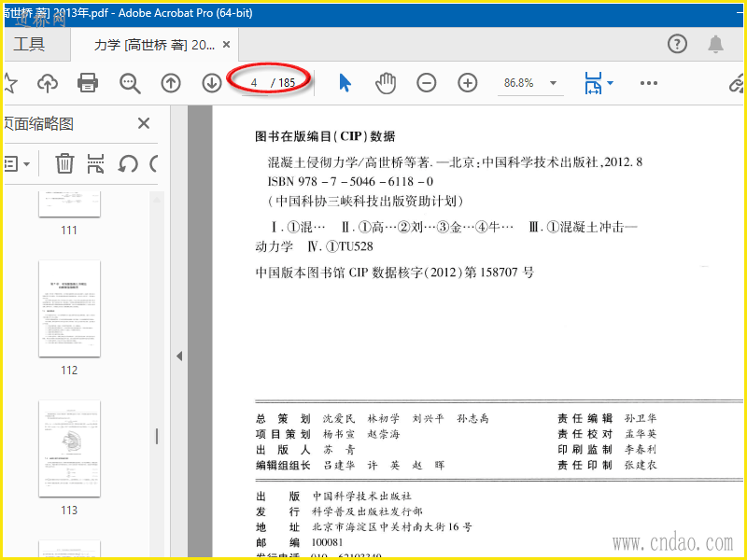Select page 112 thumbnail
The width and height of the screenshot is (747, 560).
(69, 309)
